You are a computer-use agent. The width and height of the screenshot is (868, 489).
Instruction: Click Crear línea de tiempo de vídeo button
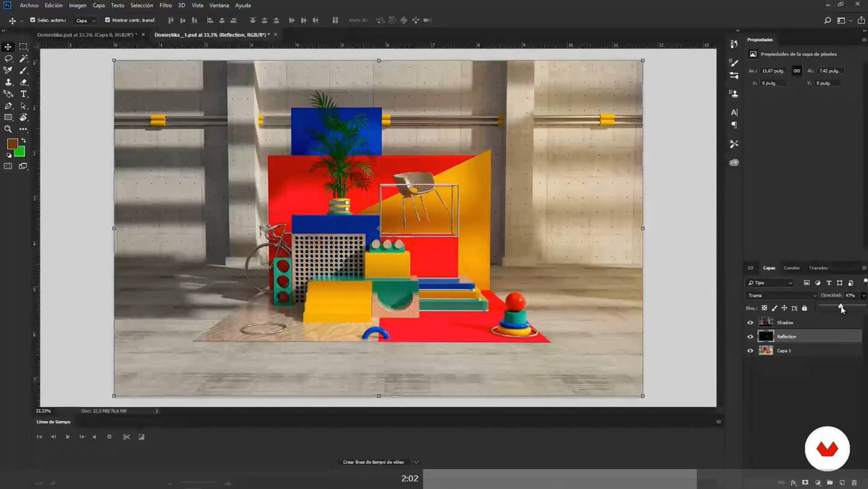pos(373,462)
